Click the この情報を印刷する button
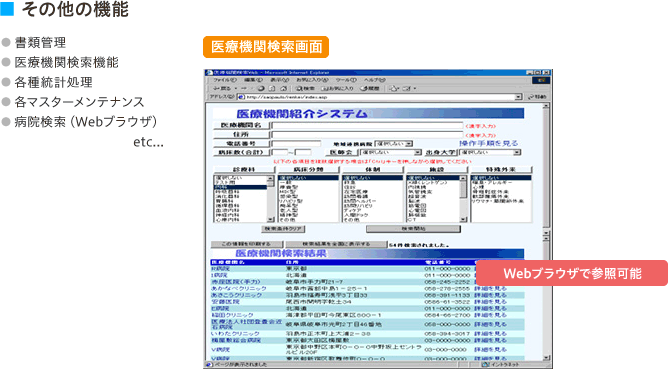The image size is (669, 369). (x=247, y=244)
